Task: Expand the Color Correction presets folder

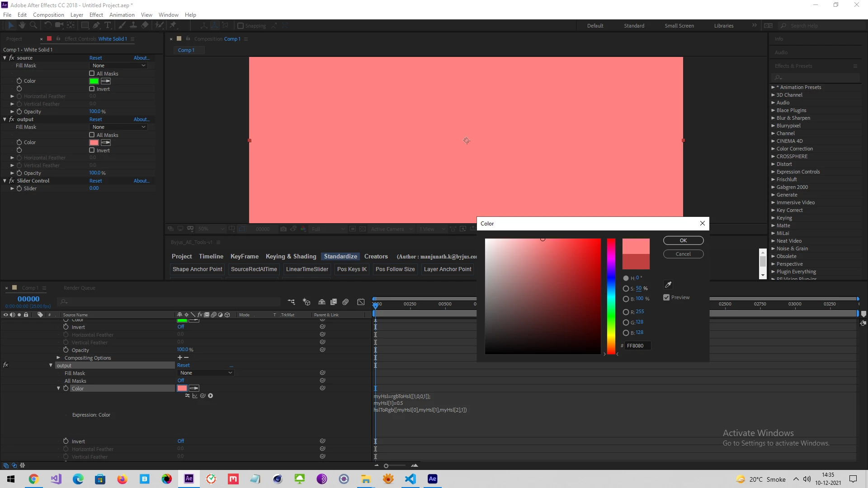Action: coord(773,149)
